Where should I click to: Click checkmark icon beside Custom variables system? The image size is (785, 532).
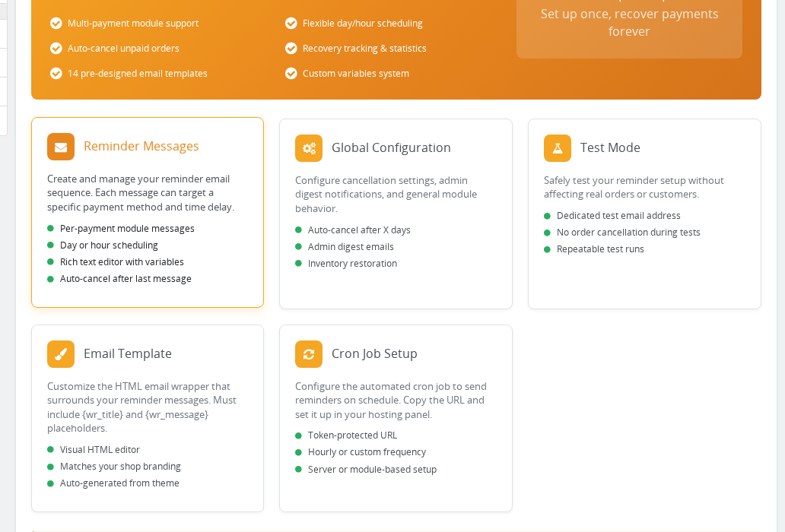tap(291, 74)
